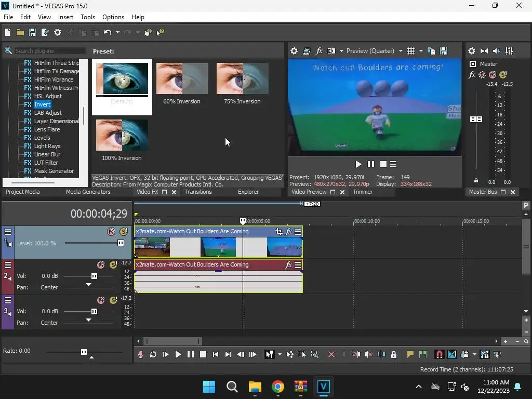Open the What's This help tool

tap(160, 32)
